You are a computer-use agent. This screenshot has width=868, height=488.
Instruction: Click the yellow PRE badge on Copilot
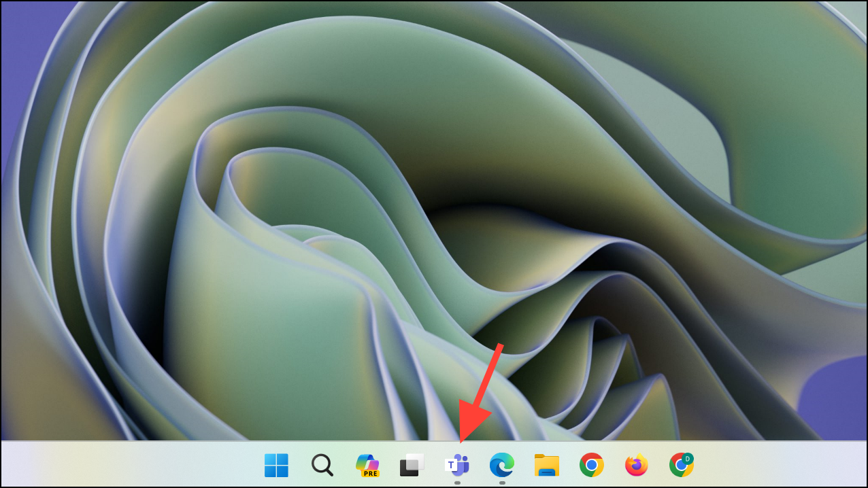click(371, 473)
